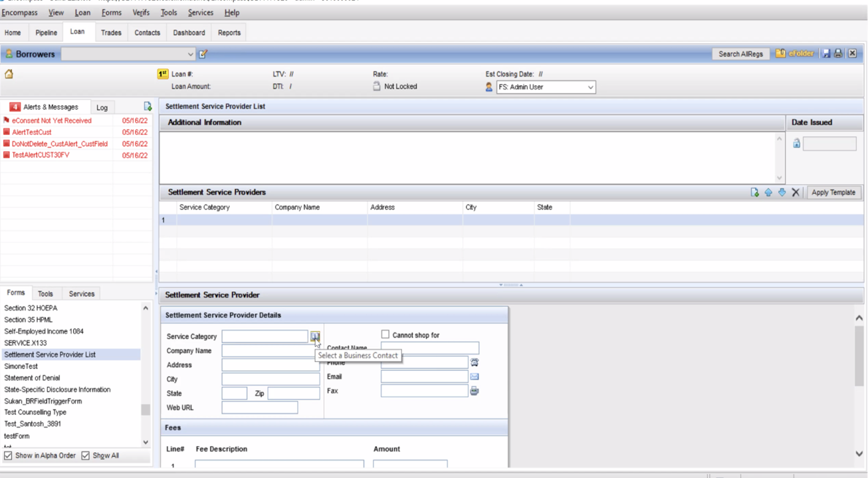The height and width of the screenshot is (478, 868).
Task: Enable the Cannot shop for checkbox
Action: coord(385,334)
